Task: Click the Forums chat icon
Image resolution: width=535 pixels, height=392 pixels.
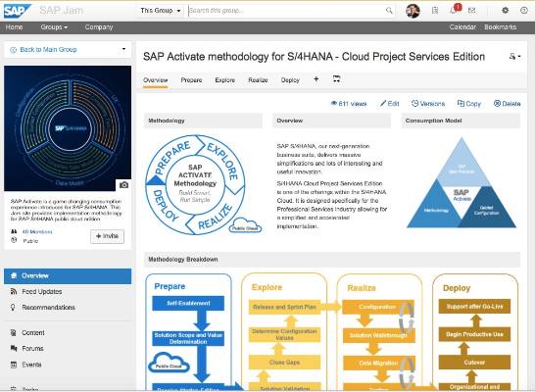Action: tap(14, 348)
